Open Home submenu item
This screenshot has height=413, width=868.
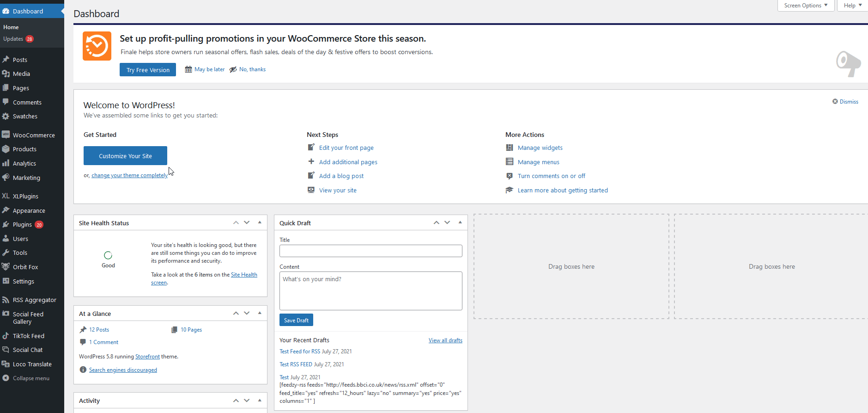coord(11,27)
